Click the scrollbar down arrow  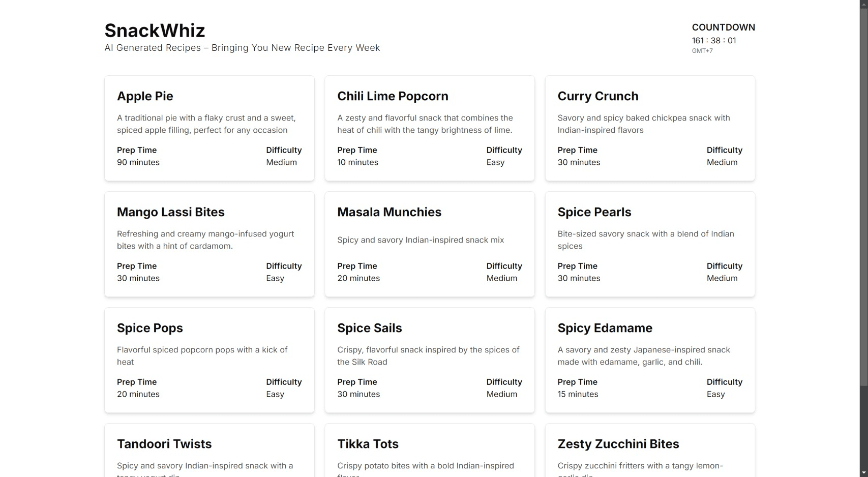tap(863, 473)
